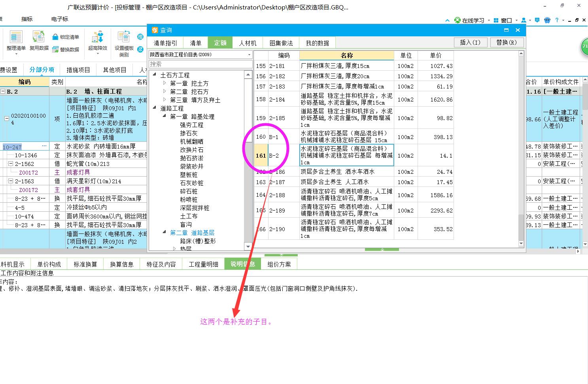Open the 电子标 menu
The width and height of the screenshot is (588, 384).
(x=60, y=19)
